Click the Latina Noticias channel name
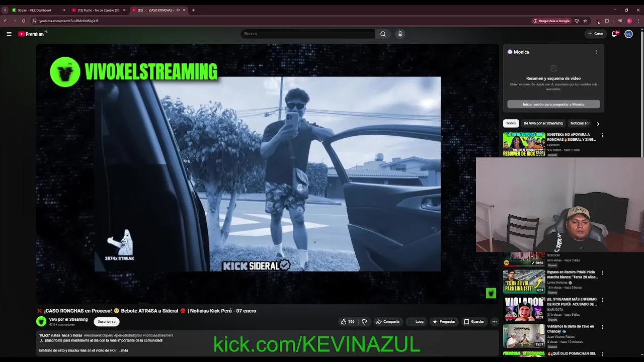This screenshot has width=644, height=362. (558, 282)
